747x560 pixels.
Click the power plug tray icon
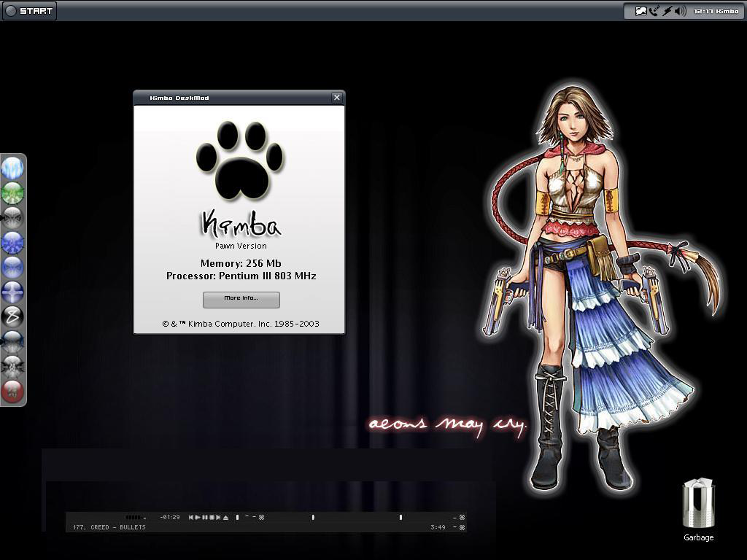(x=667, y=11)
